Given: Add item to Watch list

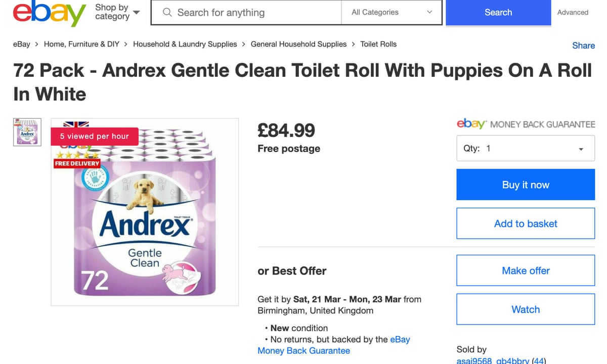Looking at the screenshot, I should coord(525,309).
